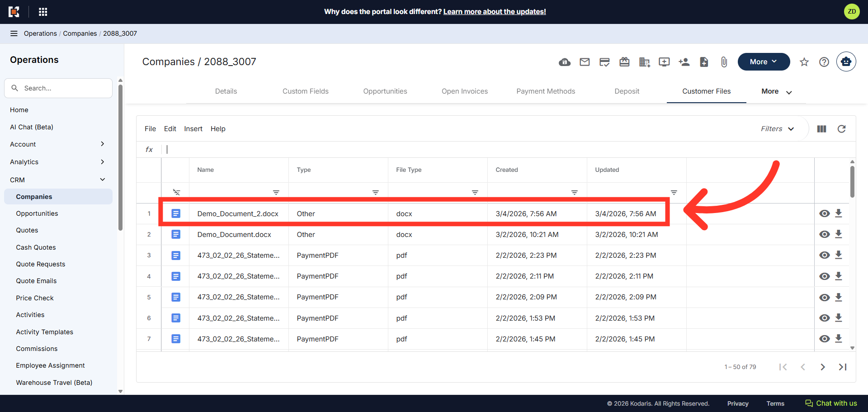The height and width of the screenshot is (412, 868).
Task: Click the add person icon
Action: point(684,62)
